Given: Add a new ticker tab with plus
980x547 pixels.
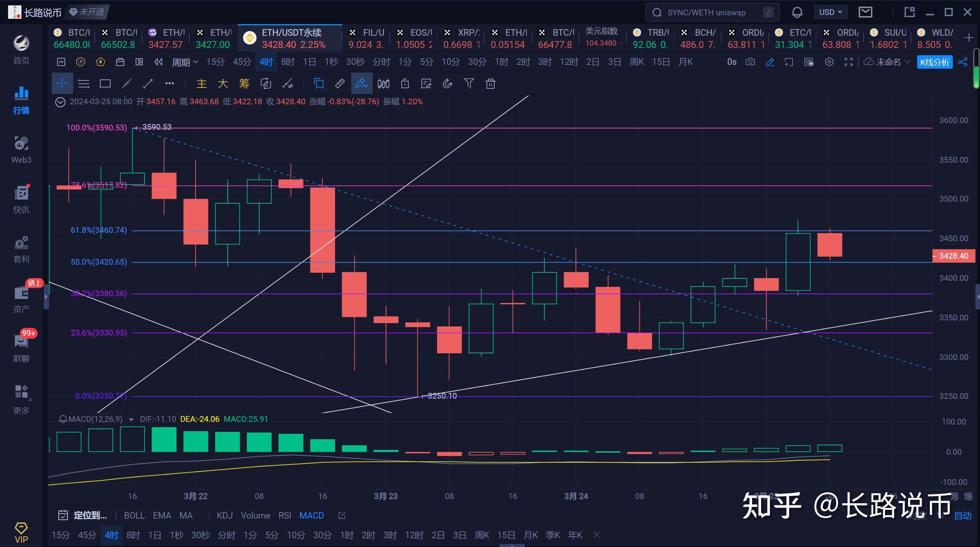Looking at the screenshot, I should [968, 38].
